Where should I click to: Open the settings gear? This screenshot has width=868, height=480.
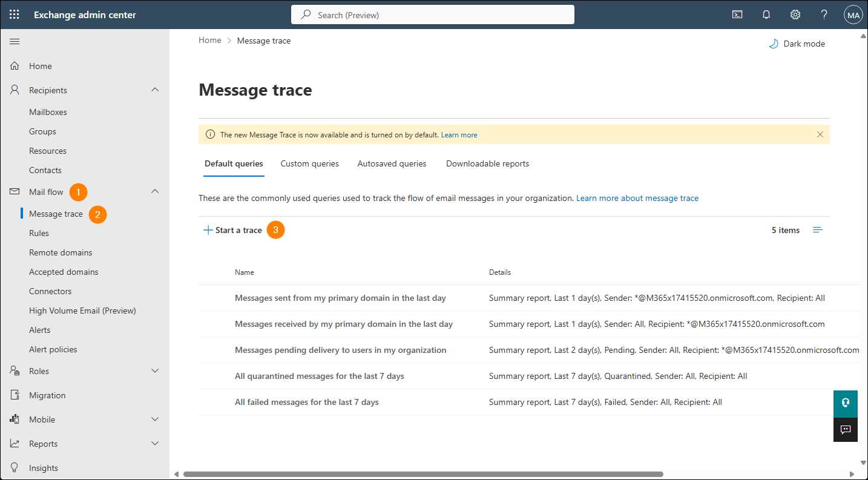click(x=795, y=13)
